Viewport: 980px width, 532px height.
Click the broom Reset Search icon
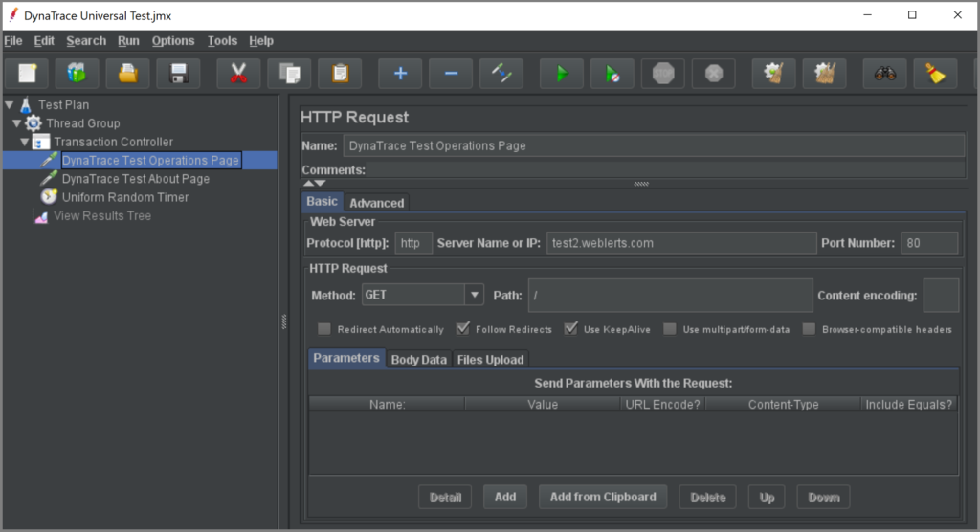coord(935,74)
